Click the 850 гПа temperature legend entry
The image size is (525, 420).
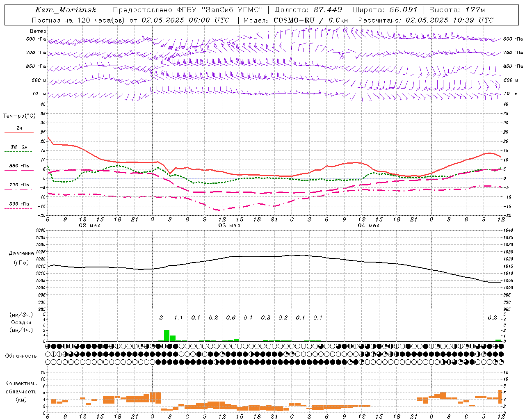[19, 166]
